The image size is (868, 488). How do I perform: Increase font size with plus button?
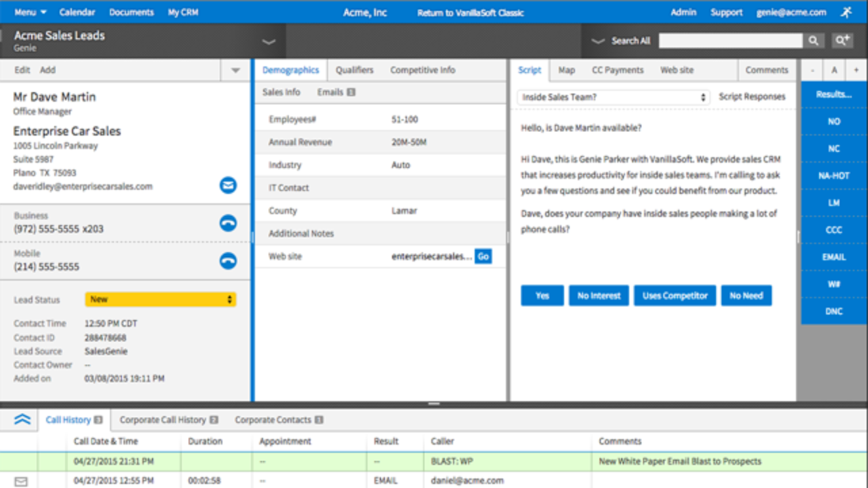click(x=856, y=70)
